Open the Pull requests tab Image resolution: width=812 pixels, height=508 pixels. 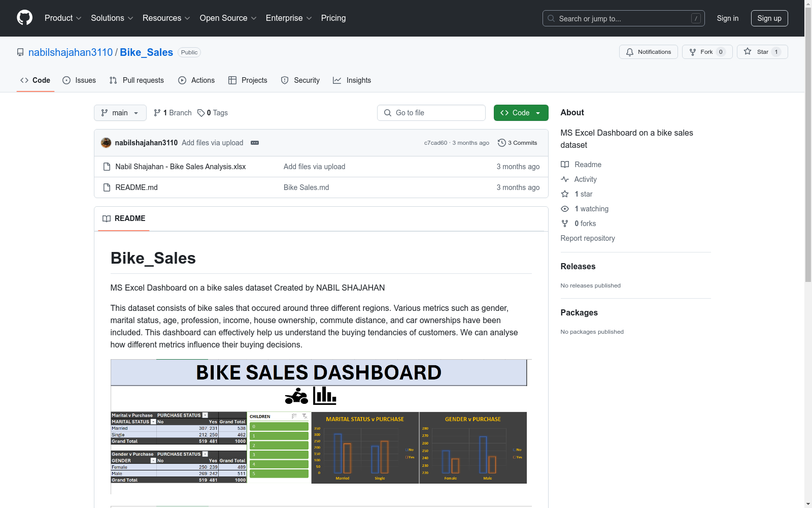click(x=137, y=80)
